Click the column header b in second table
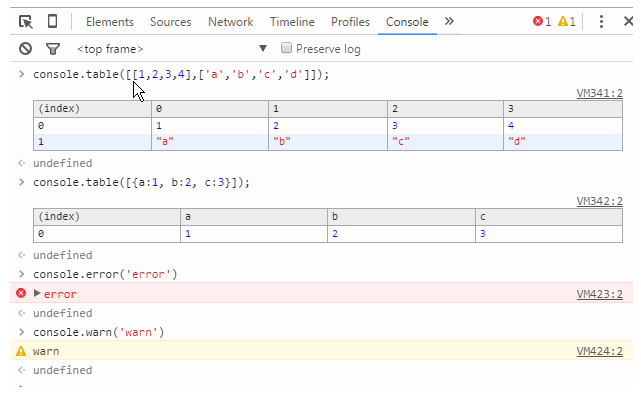This screenshot has width=641, height=398. pos(401,217)
